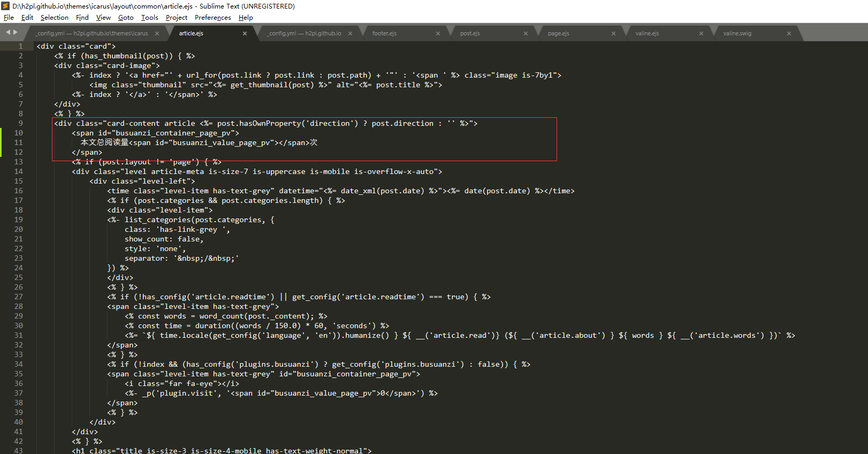
Task: Open the Goto menu
Action: tap(126, 18)
